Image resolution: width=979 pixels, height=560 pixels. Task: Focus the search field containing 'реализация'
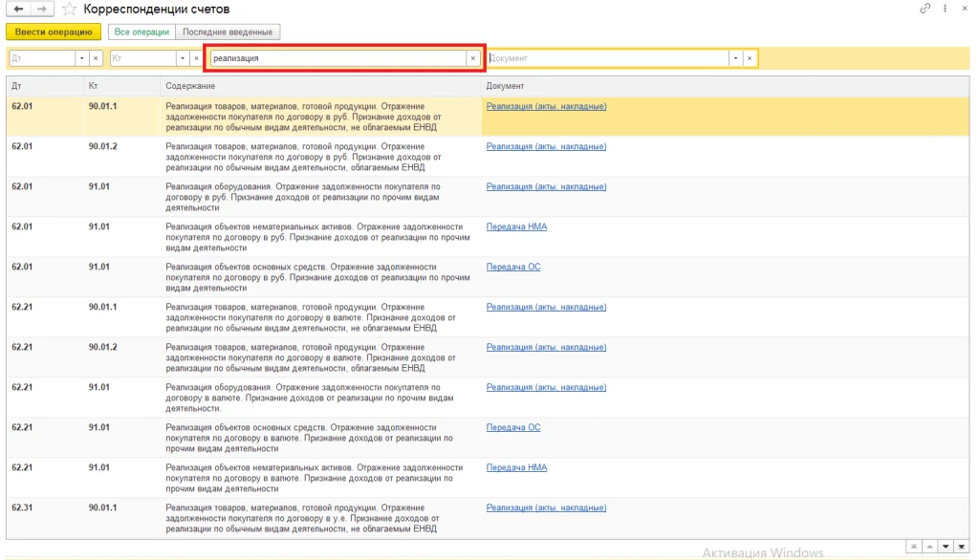tap(337, 58)
